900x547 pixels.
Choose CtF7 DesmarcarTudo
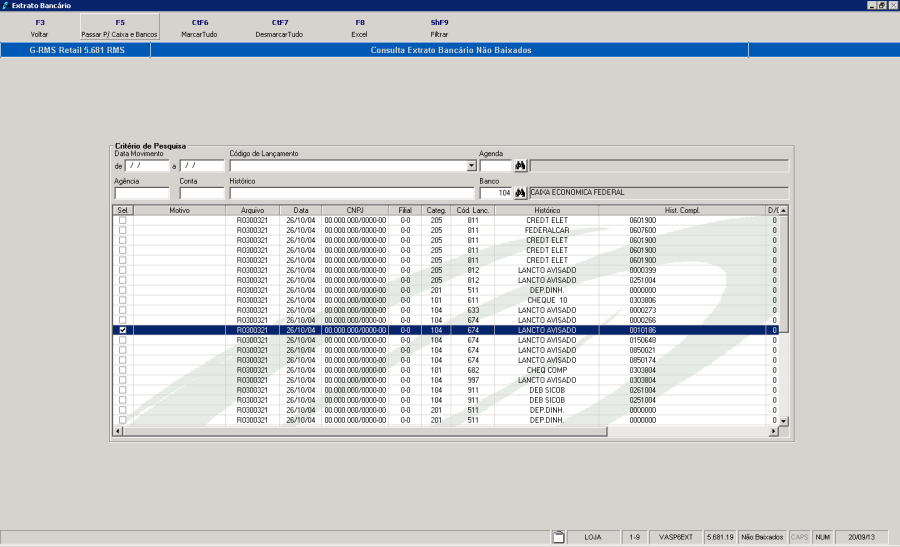[x=280, y=28]
